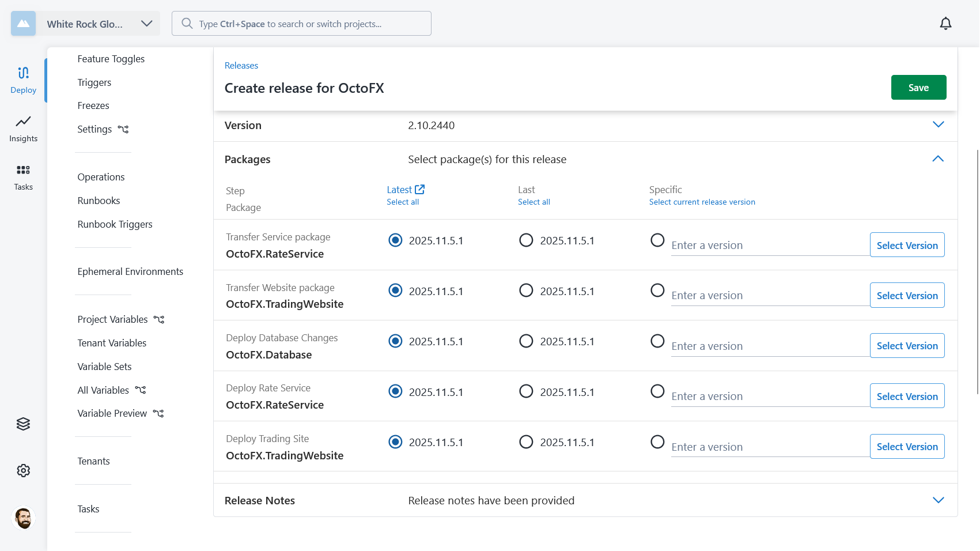
Task: Collapse the Packages section
Action: (x=938, y=159)
